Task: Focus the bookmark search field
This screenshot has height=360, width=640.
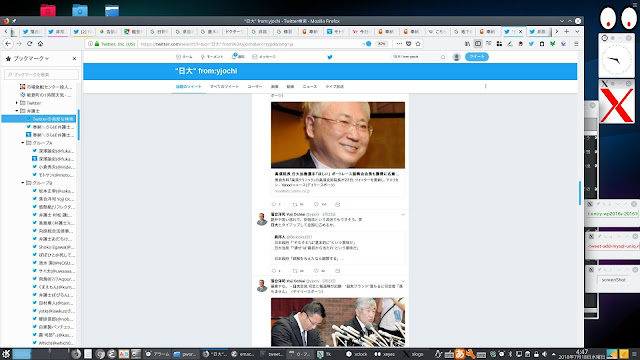Action: pyautogui.click(x=42, y=74)
